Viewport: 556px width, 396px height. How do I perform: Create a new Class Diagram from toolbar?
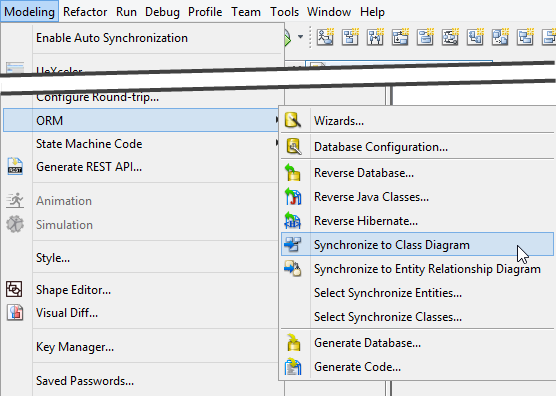point(350,36)
